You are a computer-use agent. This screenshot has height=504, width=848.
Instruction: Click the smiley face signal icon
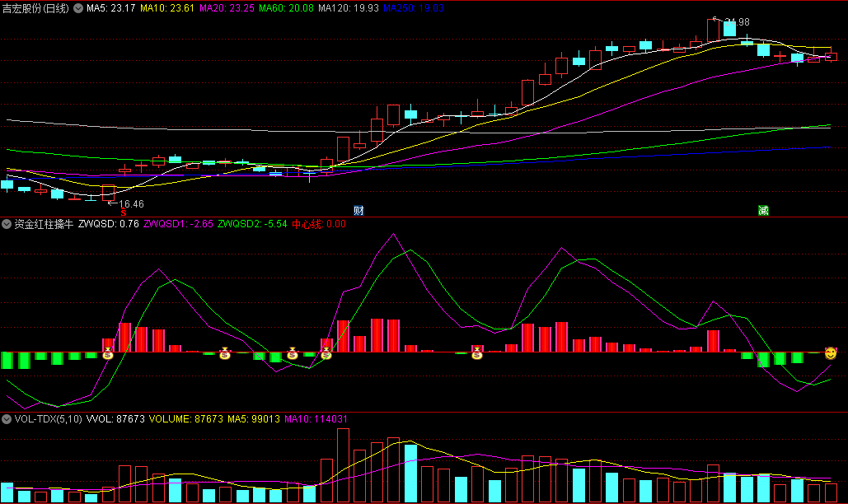[x=831, y=354]
